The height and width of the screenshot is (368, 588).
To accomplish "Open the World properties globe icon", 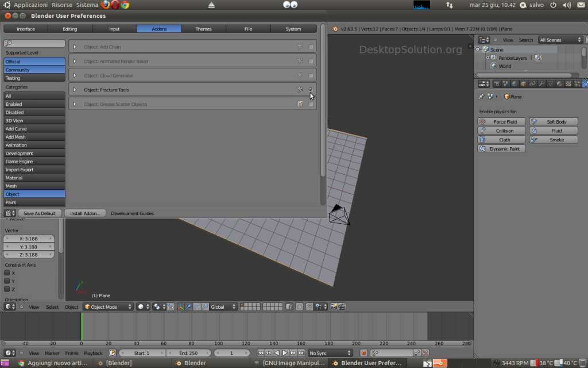I will pos(514,84).
